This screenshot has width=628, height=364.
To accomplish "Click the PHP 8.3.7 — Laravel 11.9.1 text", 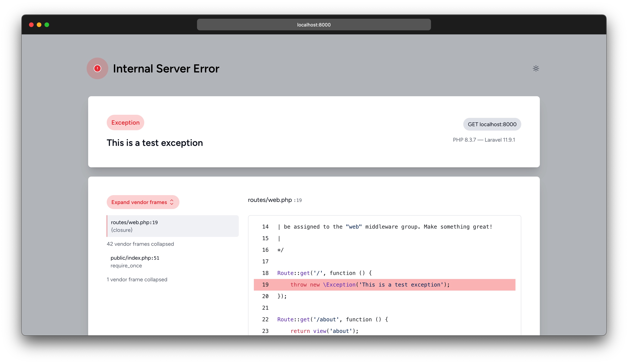I will (484, 140).
